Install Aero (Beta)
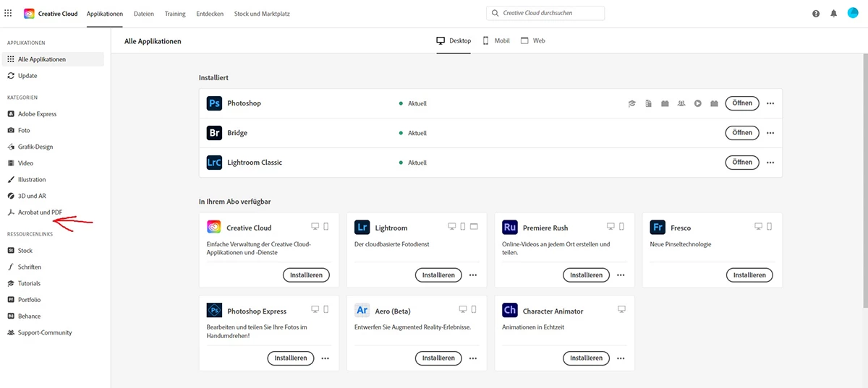This screenshot has height=388, width=868. [x=438, y=358]
